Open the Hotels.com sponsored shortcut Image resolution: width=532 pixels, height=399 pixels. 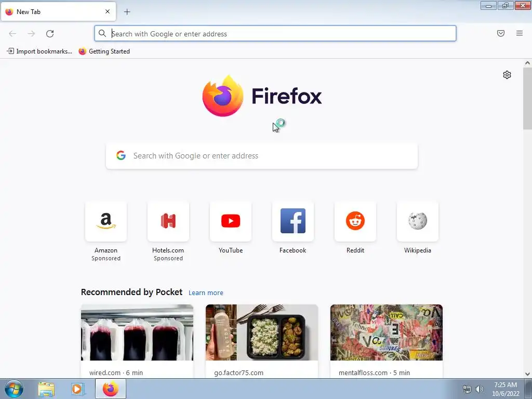(x=168, y=221)
